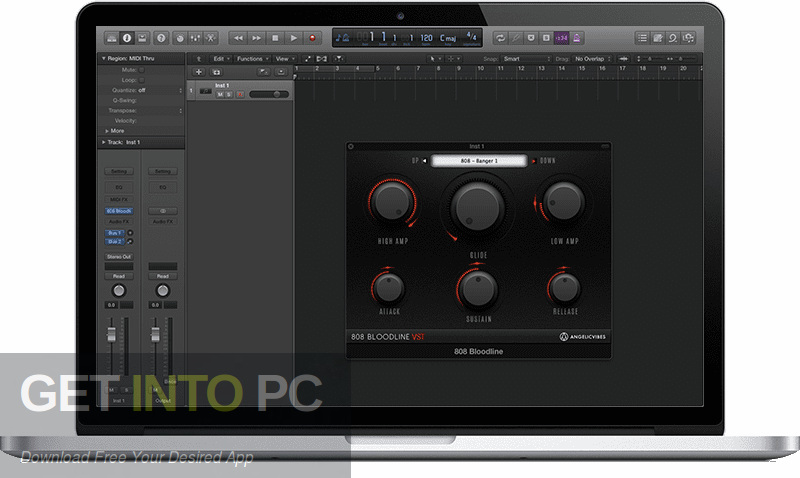
Task: Click the hierarchy up-arrow button
Action: [199, 59]
